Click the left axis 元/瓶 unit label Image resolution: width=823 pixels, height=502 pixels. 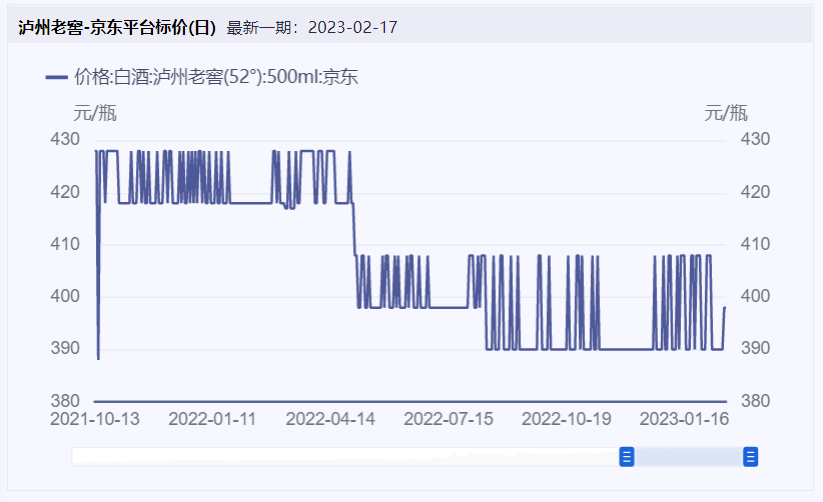point(95,113)
